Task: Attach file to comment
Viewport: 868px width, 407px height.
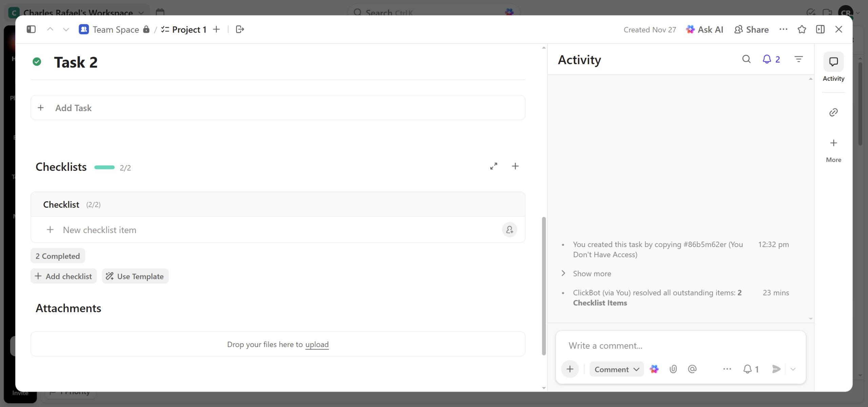Action: click(x=673, y=369)
